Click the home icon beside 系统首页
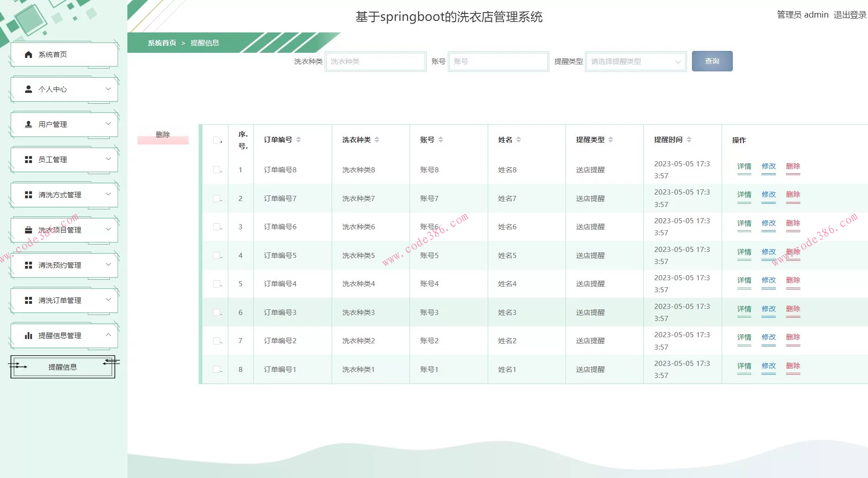Image resolution: width=868 pixels, height=478 pixels. (x=28, y=55)
